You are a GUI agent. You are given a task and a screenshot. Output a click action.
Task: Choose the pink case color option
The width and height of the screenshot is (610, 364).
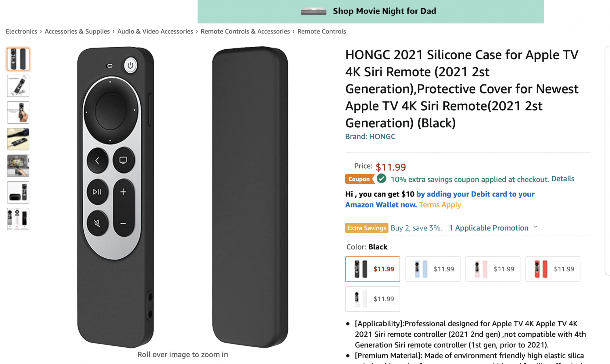(x=493, y=269)
